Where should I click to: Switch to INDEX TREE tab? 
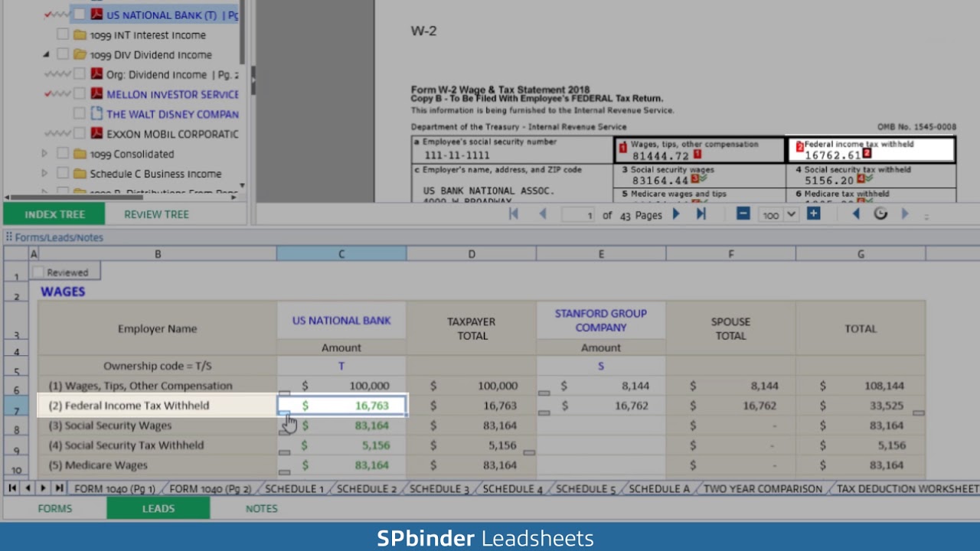pyautogui.click(x=54, y=214)
